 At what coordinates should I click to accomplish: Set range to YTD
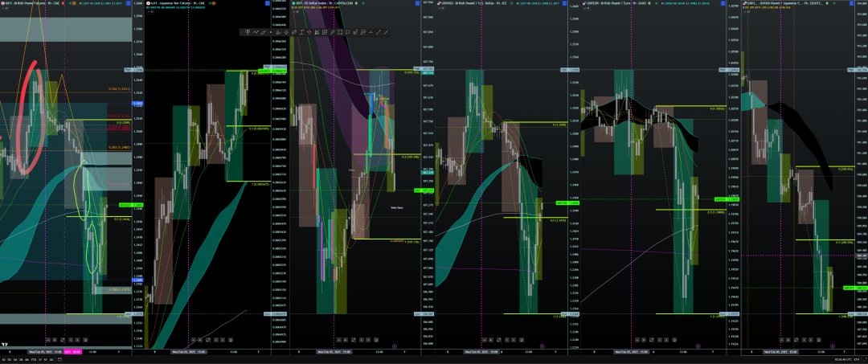34,359
